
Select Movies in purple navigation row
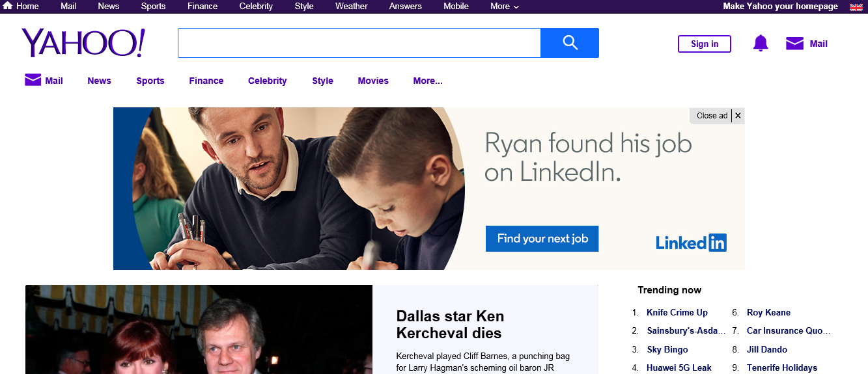coord(373,81)
